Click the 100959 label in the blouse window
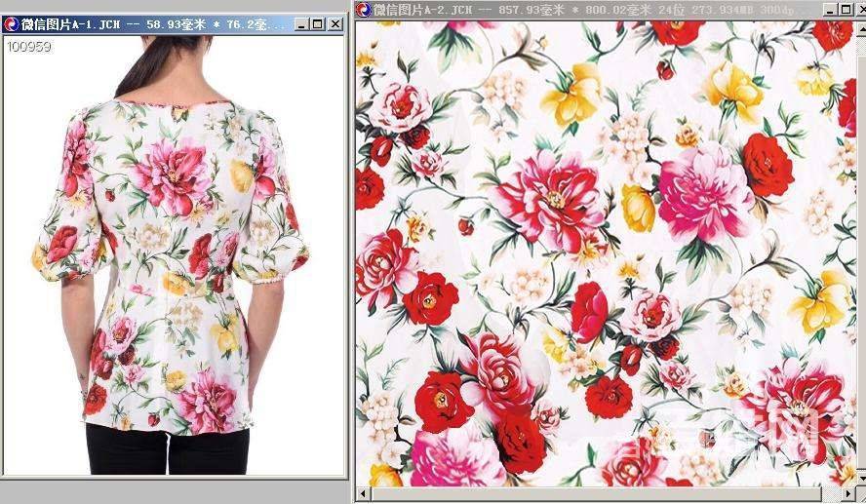Screen dimensions: 866x504 click(28, 46)
